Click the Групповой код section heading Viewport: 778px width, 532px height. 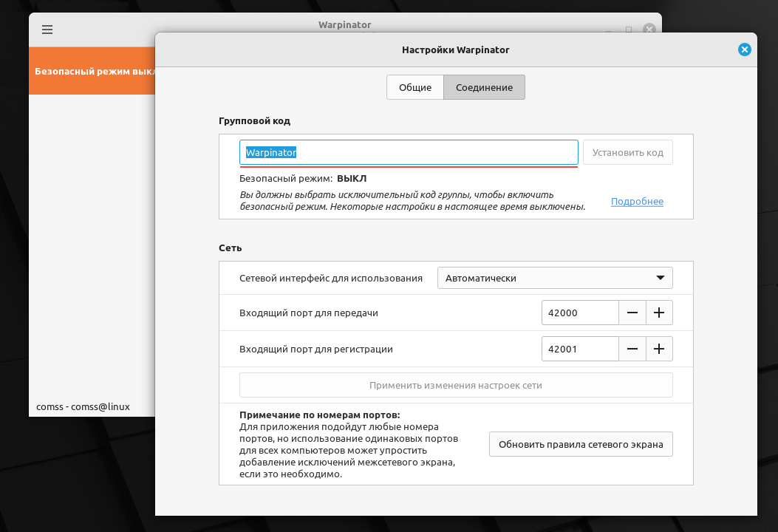pyautogui.click(x=255, y=120)
